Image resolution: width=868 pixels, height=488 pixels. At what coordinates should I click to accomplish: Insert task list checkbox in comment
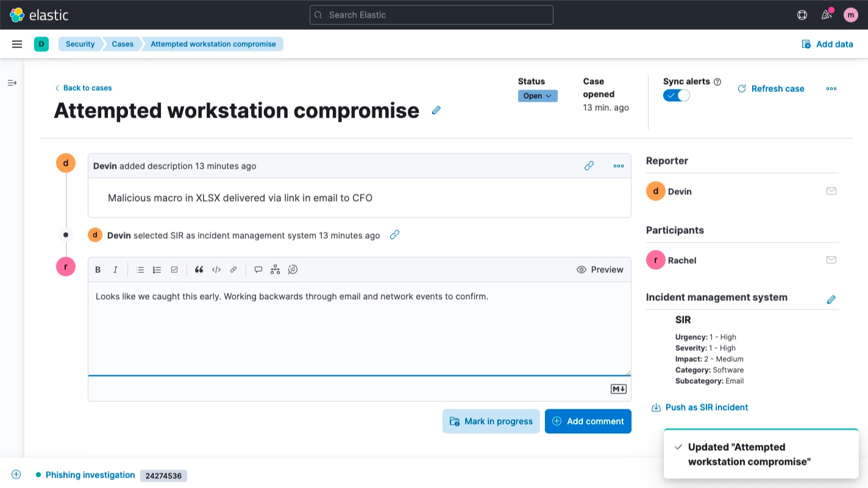click(x=174, y=269)
